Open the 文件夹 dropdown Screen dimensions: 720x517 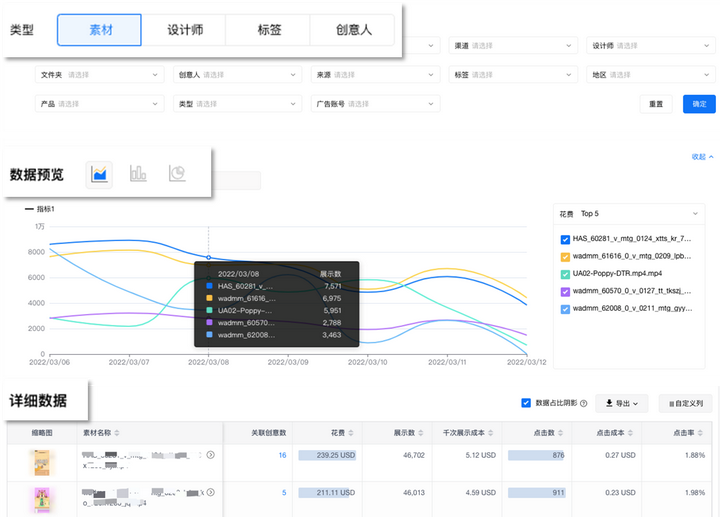100,74
